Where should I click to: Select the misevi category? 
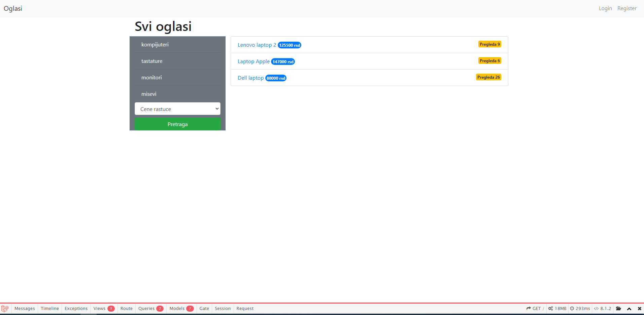[148, 94]
